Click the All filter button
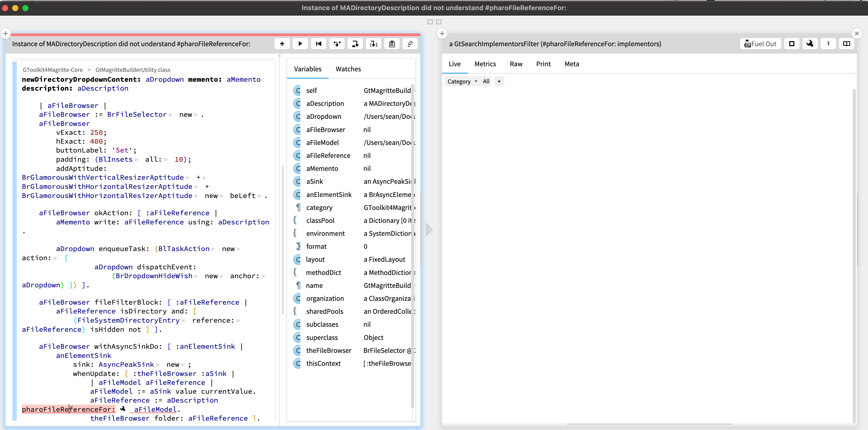This screenshot has height=430, width=868. [486, 81]
